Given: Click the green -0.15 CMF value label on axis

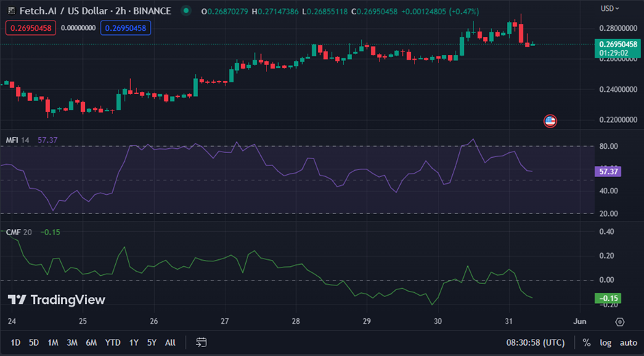Looking at the screenshot, I should (608, 298).
